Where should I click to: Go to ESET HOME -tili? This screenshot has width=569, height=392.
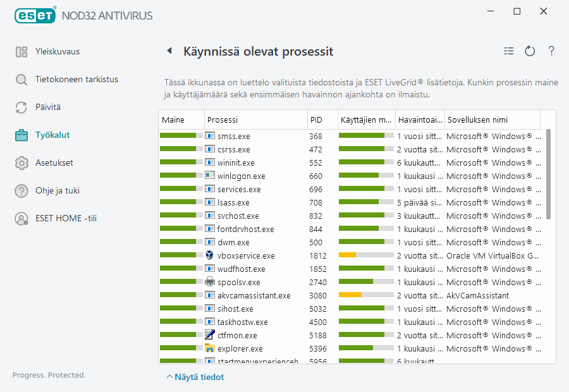click(66, 219)
